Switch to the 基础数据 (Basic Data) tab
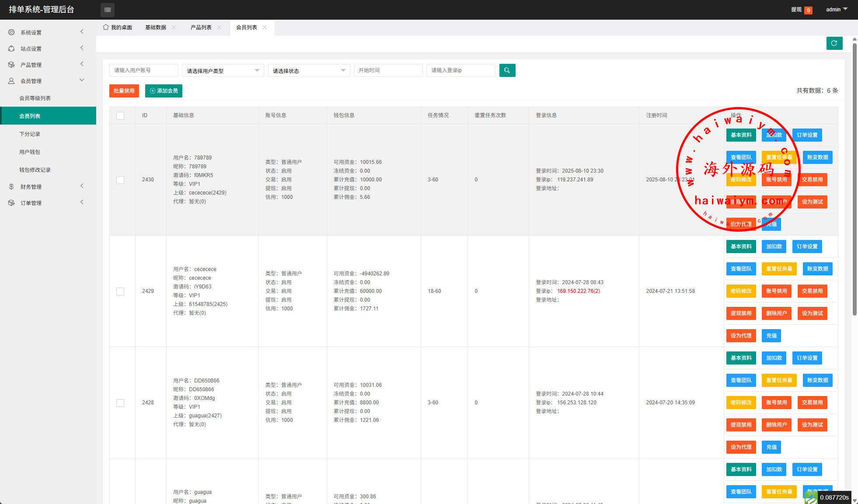858x504 pixels. tap(156, 28)
